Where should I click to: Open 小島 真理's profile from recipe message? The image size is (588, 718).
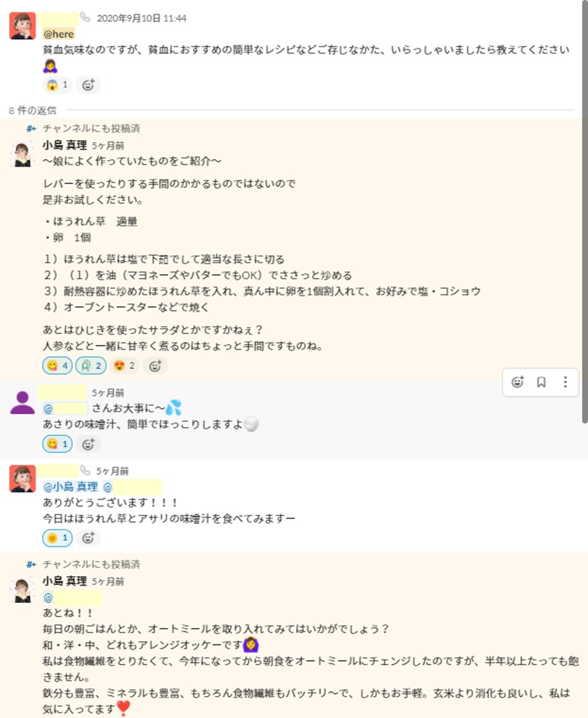(65, 145)
